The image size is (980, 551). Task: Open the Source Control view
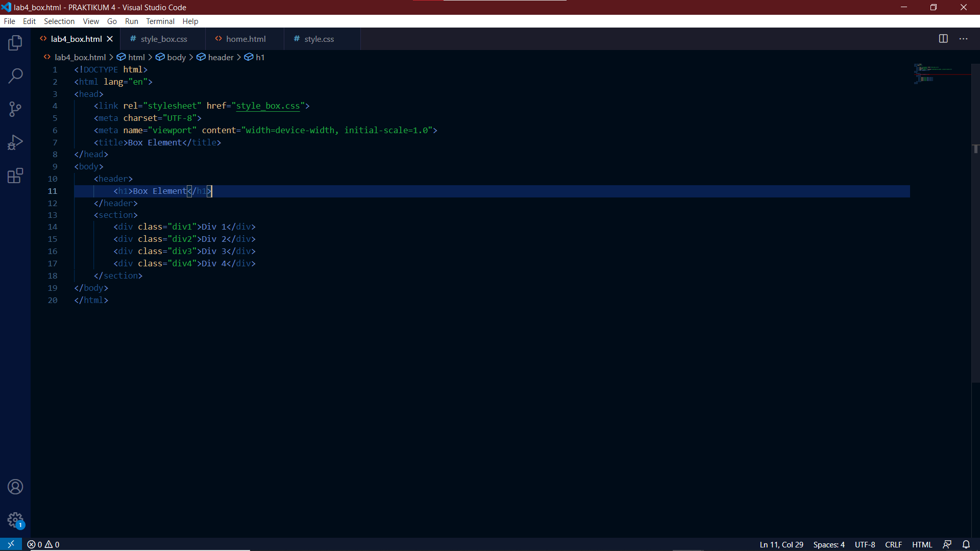coord(15,109)
